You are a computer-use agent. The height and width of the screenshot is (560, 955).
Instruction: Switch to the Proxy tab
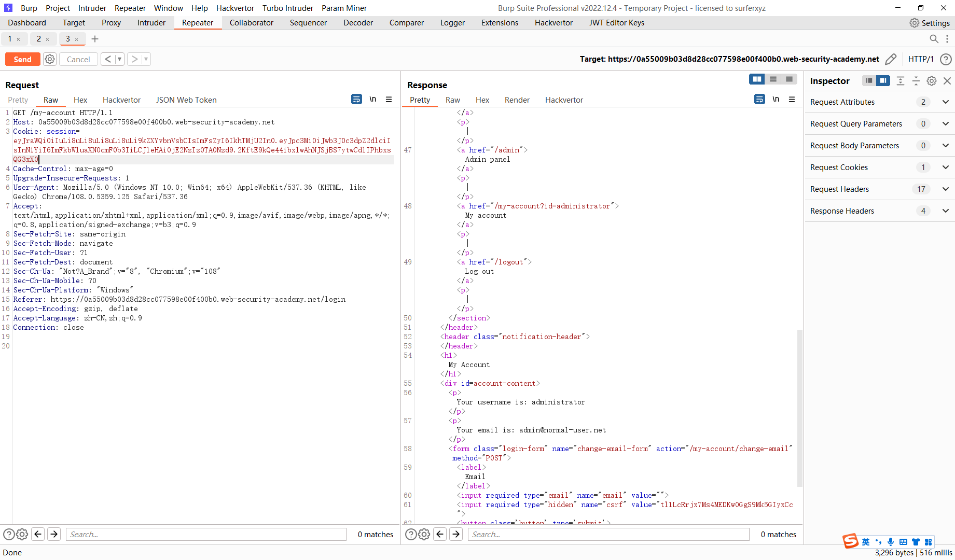[x=111, y=23]
